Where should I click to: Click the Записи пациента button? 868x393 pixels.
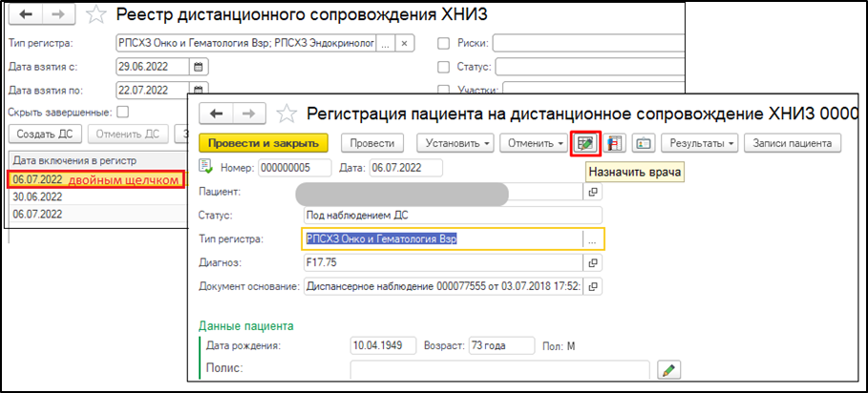(x=795, y=143)
